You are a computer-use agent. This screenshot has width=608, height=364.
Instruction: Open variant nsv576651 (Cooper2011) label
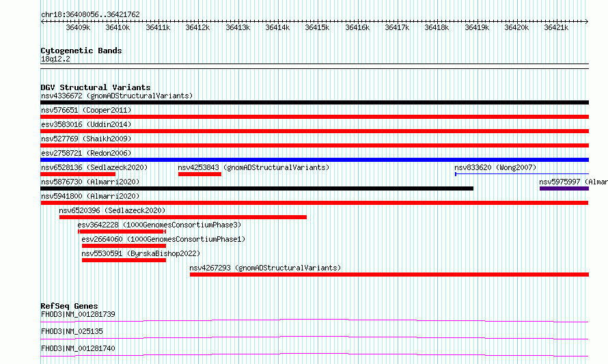pyautogui.click(x=86, y=110)
